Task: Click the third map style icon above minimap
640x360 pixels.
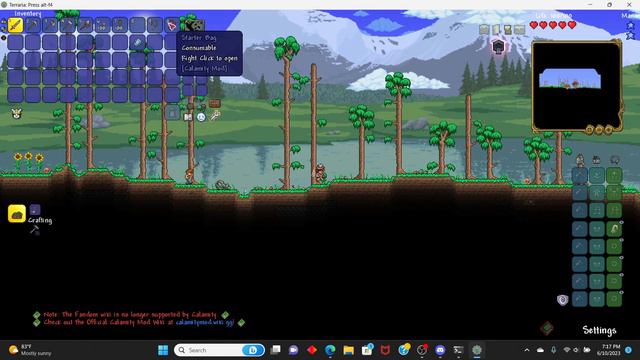Action: tap(507, 29)
